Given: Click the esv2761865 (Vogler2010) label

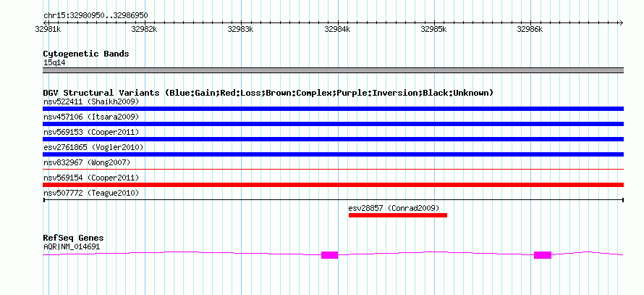Looking at the screenshot, I should pos(93,147).
